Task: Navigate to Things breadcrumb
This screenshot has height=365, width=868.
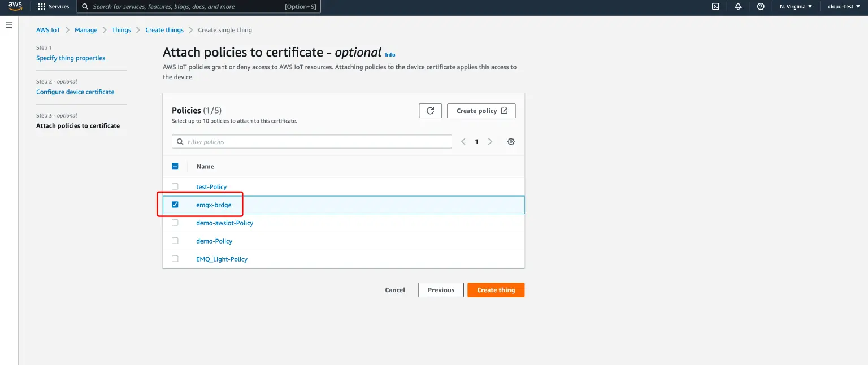Action: click(121, 30)
